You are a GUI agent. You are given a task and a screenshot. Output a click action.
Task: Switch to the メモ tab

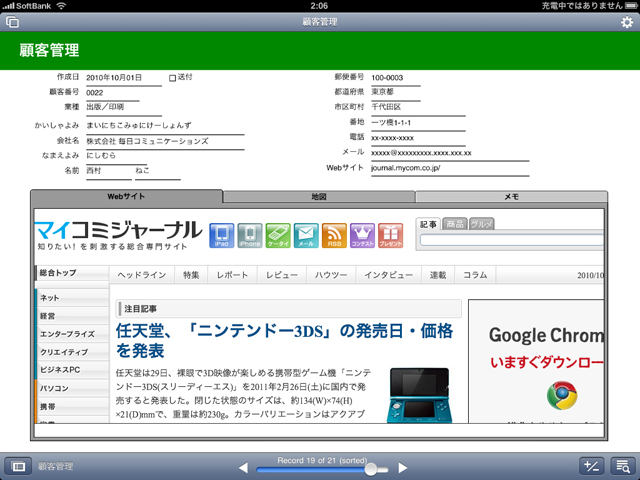(x=511, y=197)
